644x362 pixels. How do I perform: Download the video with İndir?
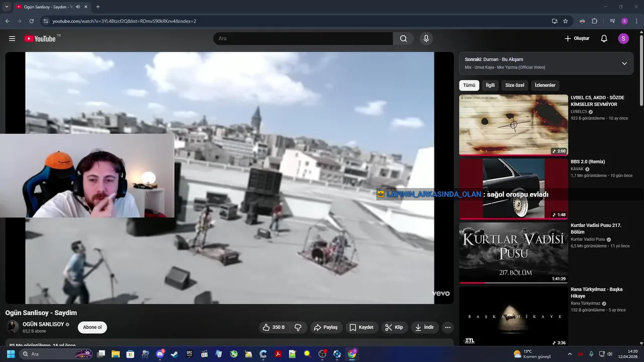click(424, 327)
